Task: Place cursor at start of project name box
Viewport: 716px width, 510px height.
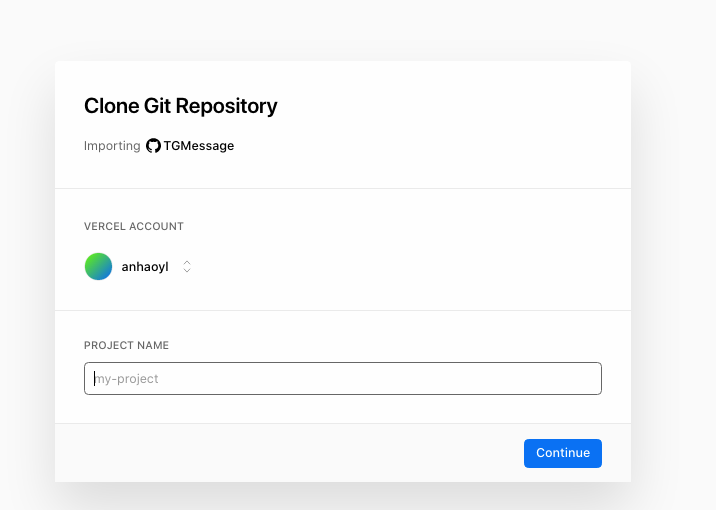Action: point(95,379)
